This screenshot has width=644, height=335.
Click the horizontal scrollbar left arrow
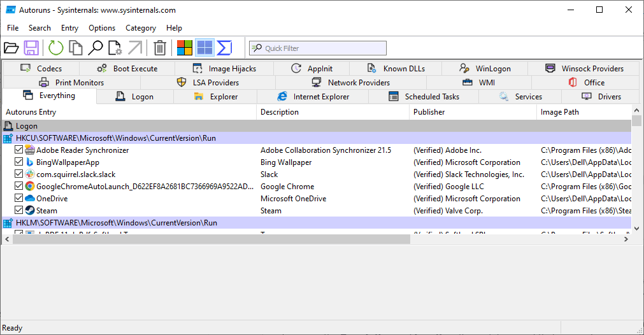click(7, 239)
